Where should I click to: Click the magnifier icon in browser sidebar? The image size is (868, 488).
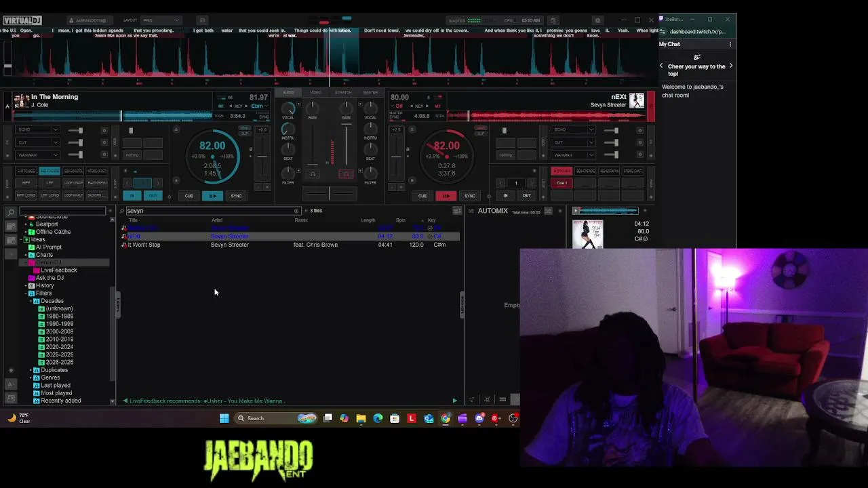[x=11, y=213]
